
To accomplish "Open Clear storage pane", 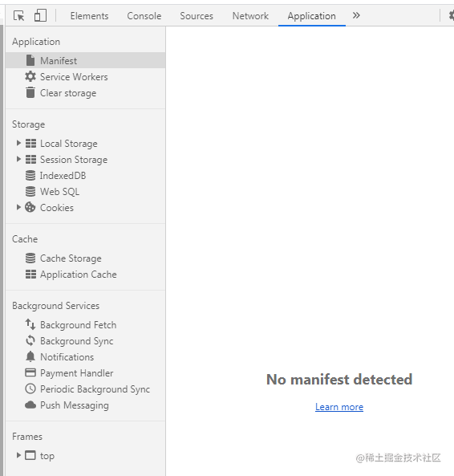I will click(68, 93).
